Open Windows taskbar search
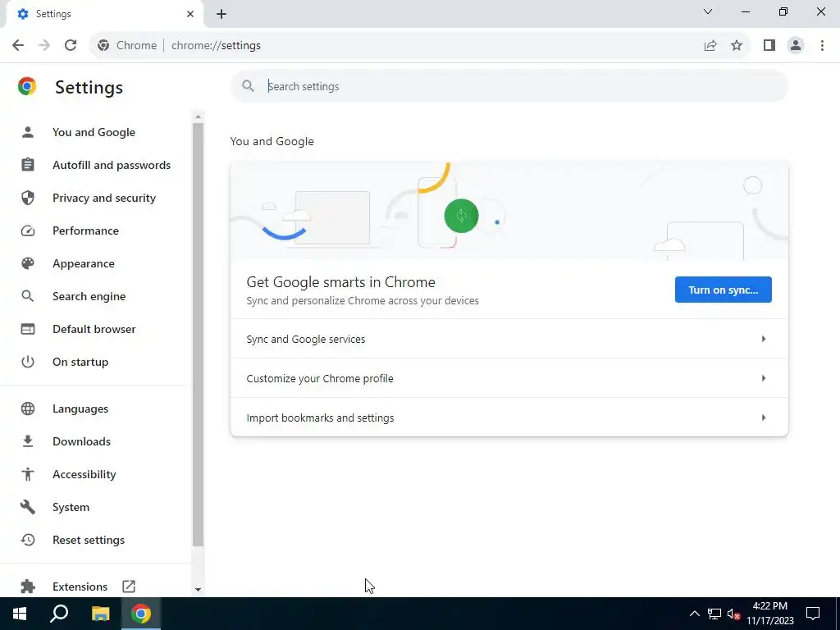This screenshot has height=630, width=840. pyautogui.click(x=59, y=614)
